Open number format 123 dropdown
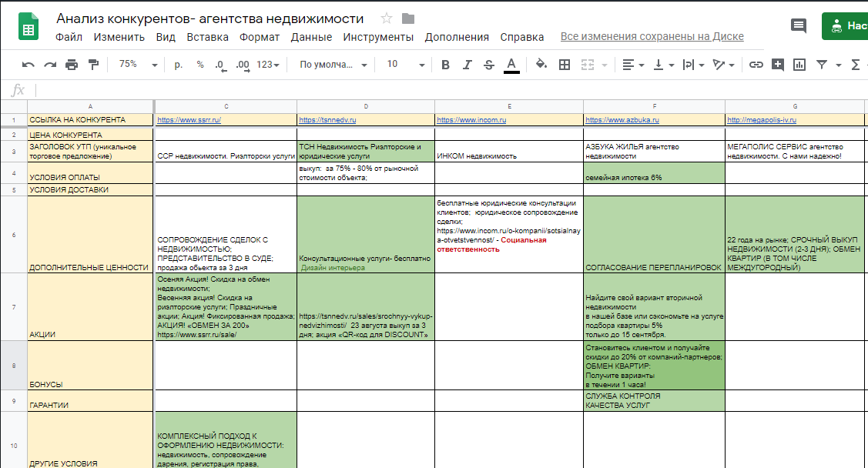 click(268, 65)
